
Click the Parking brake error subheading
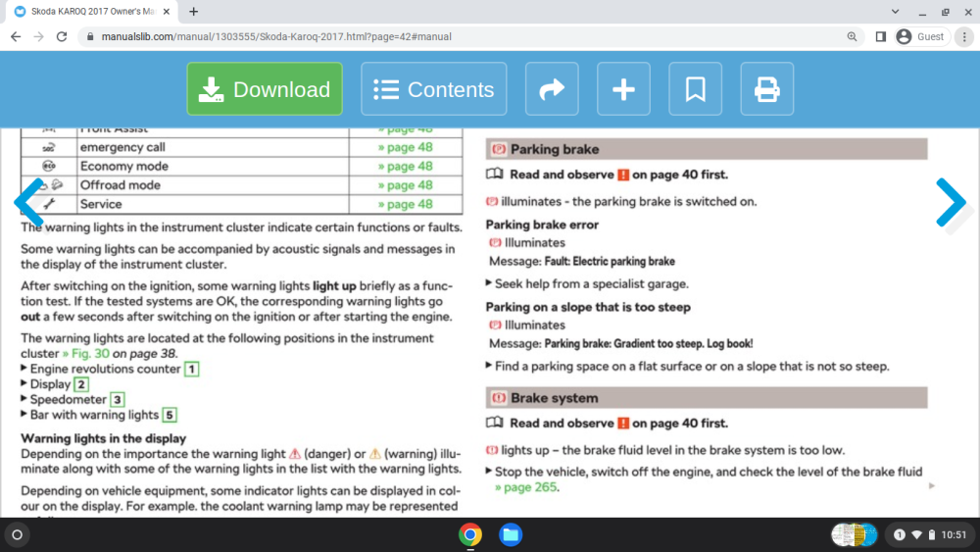pyautogui.click(x=542, y=225)
